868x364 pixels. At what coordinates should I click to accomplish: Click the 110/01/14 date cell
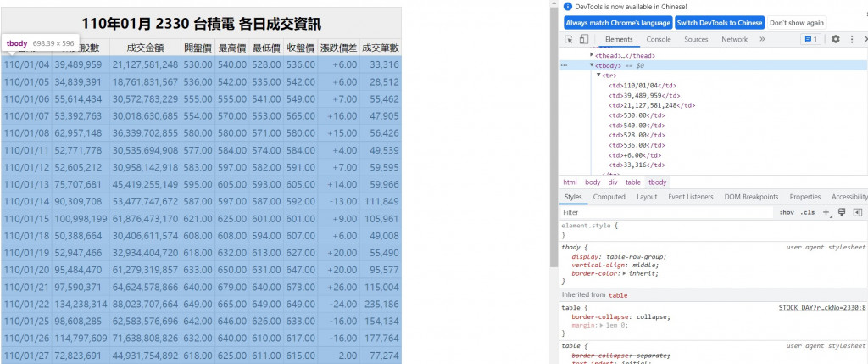pyautogui.click(x=26, y=202)
